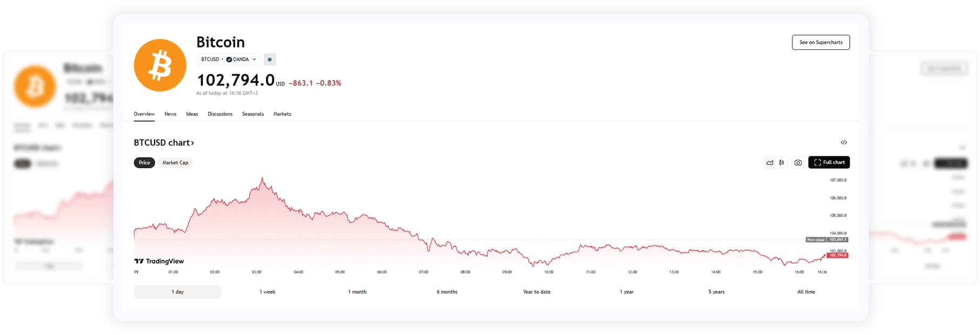Switch to the Markets tab
Image resolution: width=980 pixels, height=335 pixels.
click(x=282, y=114)
